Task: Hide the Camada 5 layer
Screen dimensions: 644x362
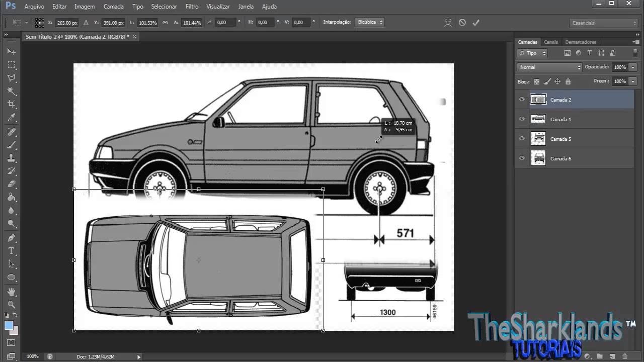Action: click(x=522, y=139)
